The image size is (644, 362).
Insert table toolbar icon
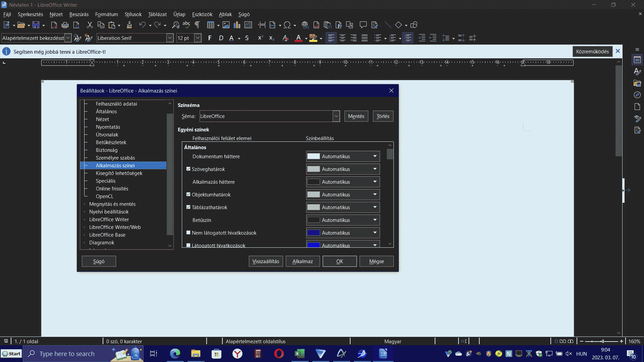tap(210, 25)
